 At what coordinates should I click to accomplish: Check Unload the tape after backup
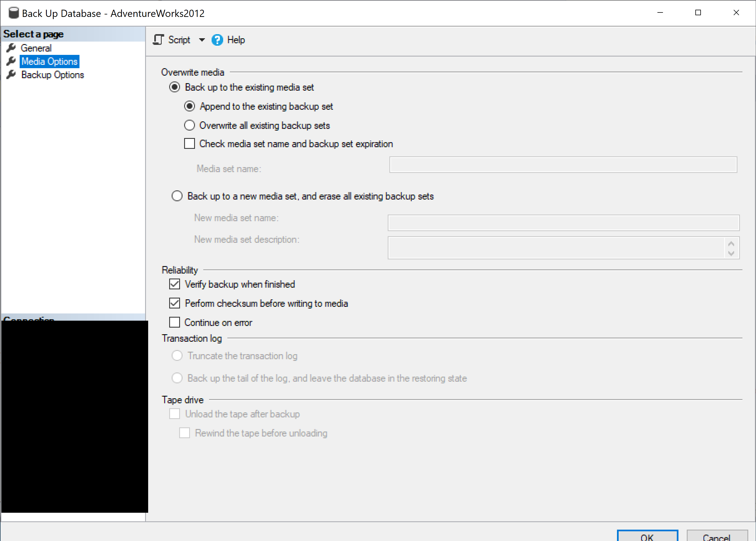(174, 414)
